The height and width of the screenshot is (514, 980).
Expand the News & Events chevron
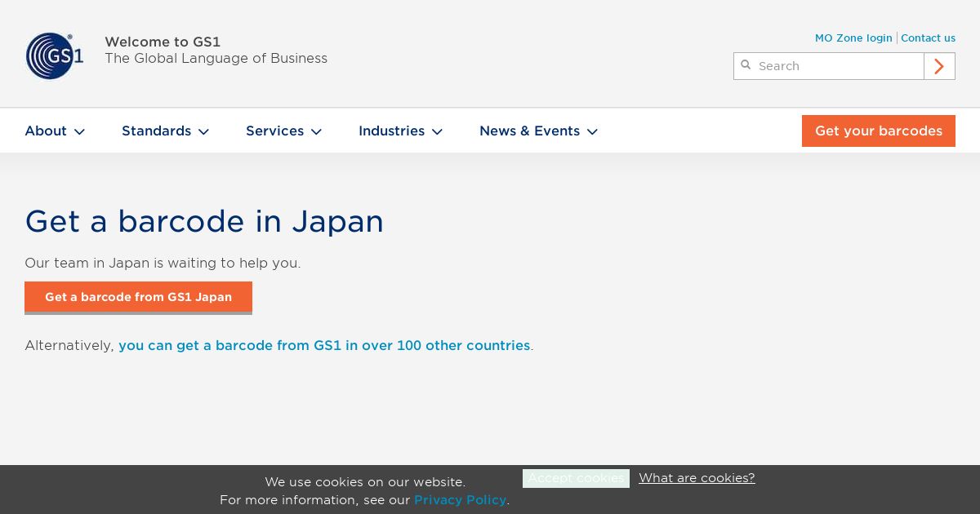(592, 131)
